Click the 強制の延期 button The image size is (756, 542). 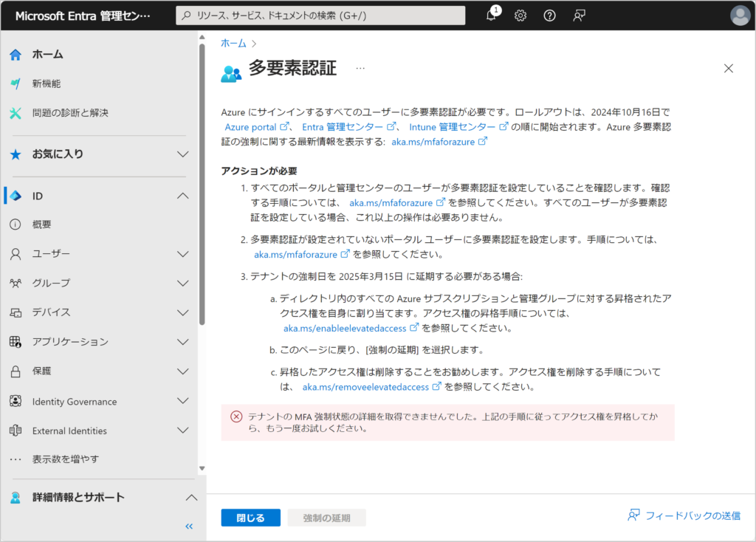326,518
